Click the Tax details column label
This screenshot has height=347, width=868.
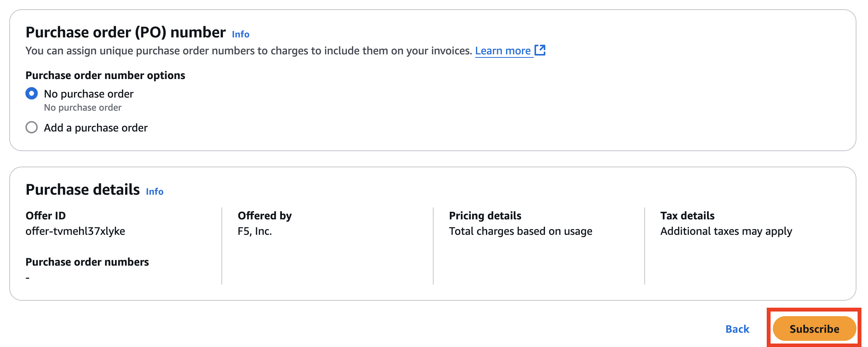pyautogui.click(x=687, y=216)
